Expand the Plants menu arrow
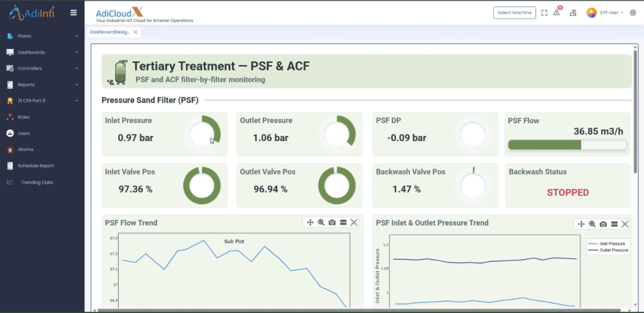 77,36
